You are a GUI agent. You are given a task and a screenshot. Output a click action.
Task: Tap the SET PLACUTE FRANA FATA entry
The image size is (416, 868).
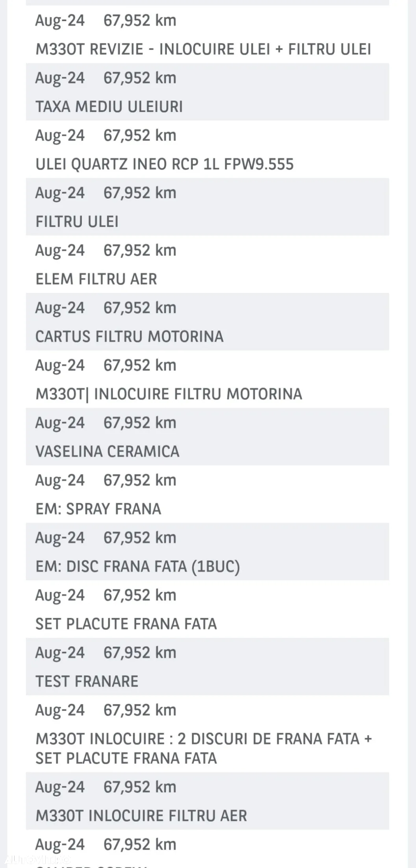click(x=207, y=609)
